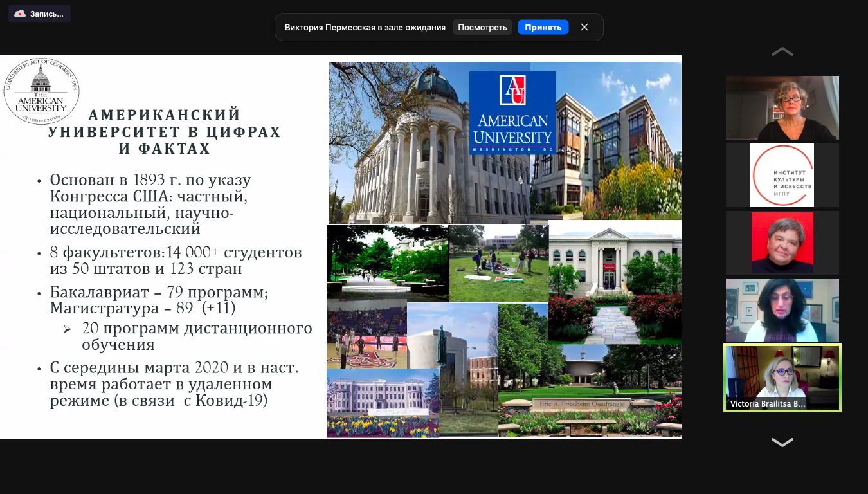Select the top participant video thumbnail
The width and height of the screenshot is (868, 494).
tap(782, 107)
